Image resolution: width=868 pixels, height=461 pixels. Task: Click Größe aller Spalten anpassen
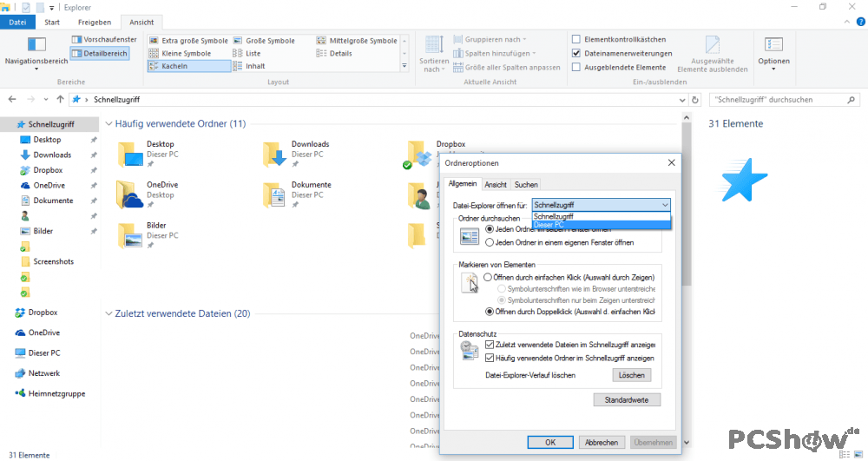point(507,67)
